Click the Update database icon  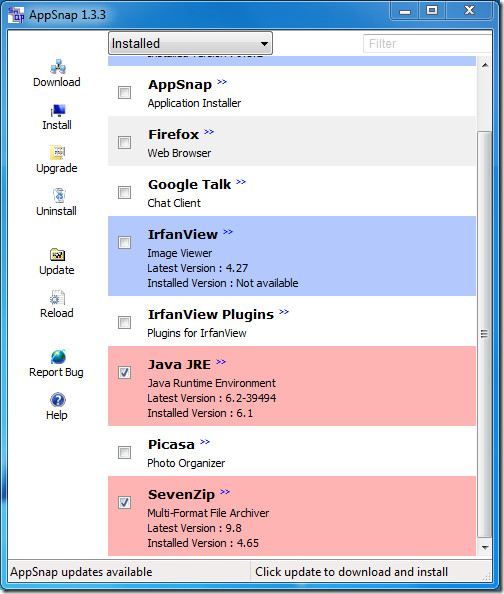pyautogui.click(x=58, y=255)
